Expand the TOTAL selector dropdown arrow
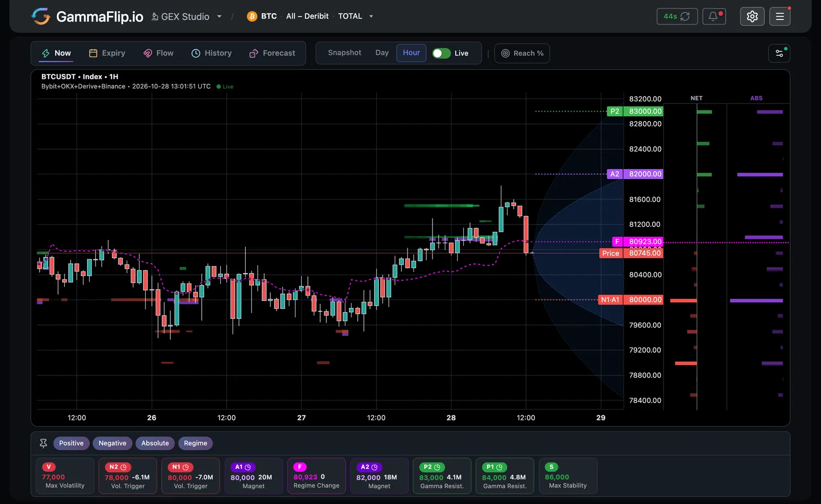Image resolution: width=821 pixels, height=504 pixels. 371,16
